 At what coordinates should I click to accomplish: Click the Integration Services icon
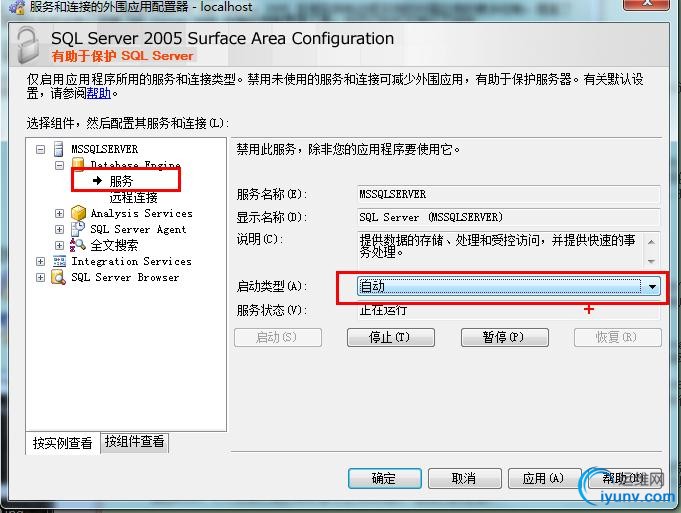59,261
